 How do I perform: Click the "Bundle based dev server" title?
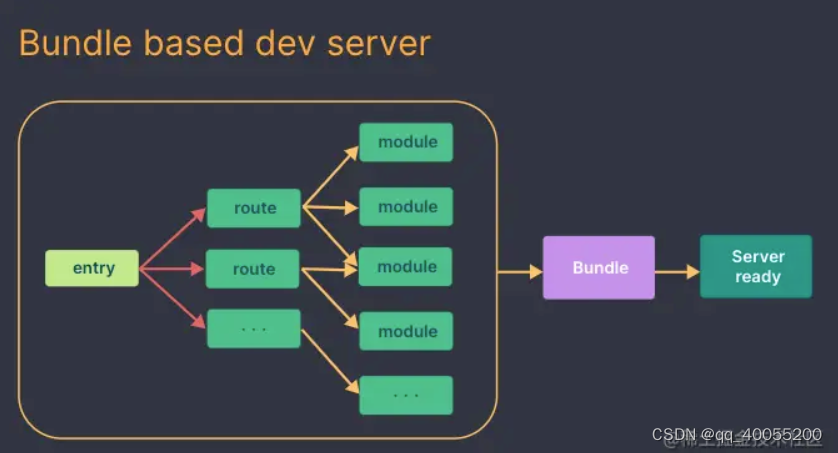224,43
